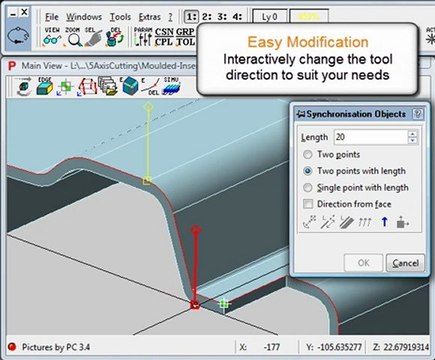Switch to view tab 3:

tap(222, 16)
